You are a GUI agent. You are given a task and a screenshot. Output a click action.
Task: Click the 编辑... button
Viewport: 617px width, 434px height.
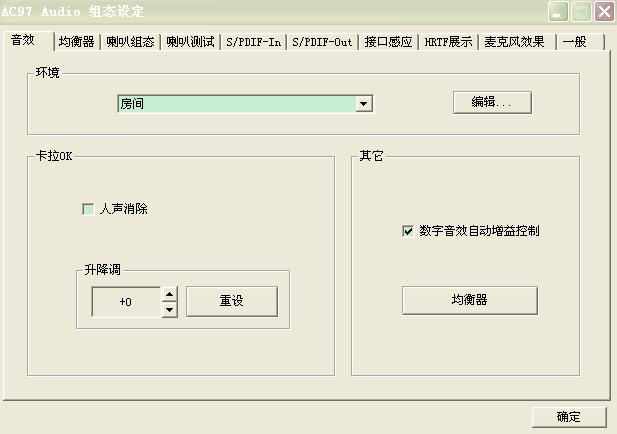(x=492, y=103)
